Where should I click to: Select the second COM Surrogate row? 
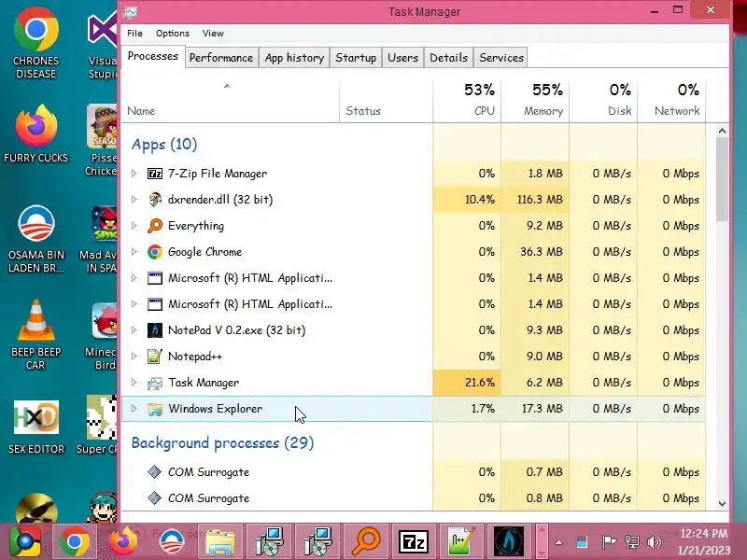tap(414, 498)
